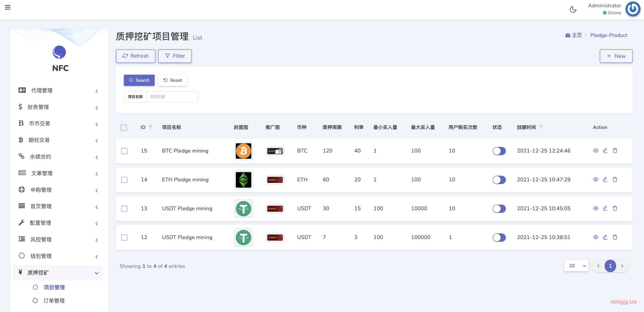Tick the select-all header checkbox

[x=124, y=127]
